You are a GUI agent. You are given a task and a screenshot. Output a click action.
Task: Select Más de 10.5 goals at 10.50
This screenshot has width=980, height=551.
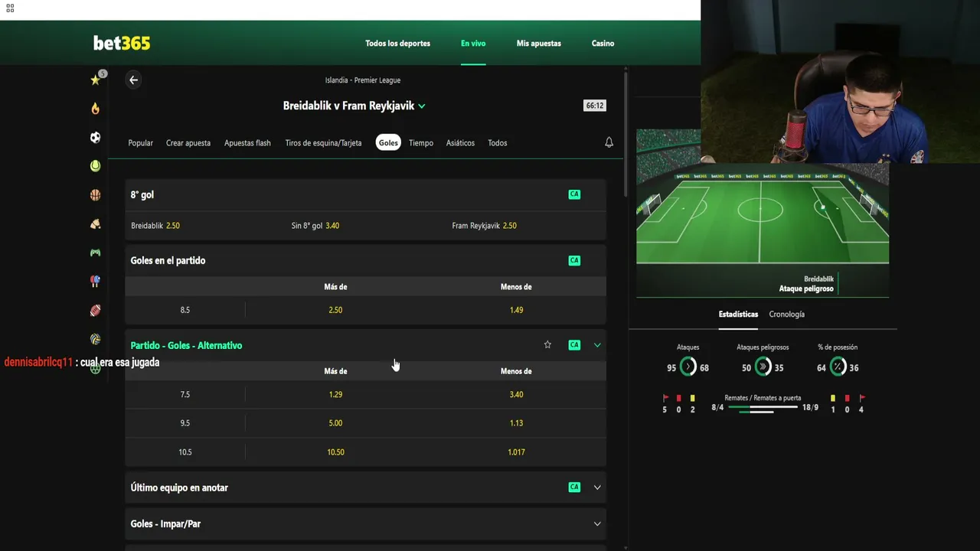pos(335,452)
